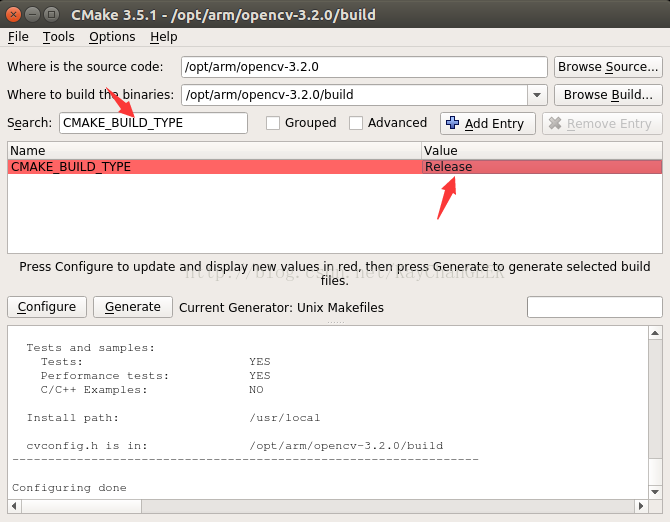Open the Help menu
The width and height of the screenshot is (670, 522).
click(x=164, y=37)
